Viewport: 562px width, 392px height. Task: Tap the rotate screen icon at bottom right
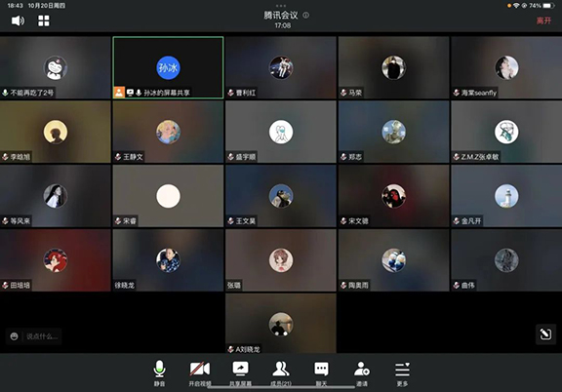[545, 334]
